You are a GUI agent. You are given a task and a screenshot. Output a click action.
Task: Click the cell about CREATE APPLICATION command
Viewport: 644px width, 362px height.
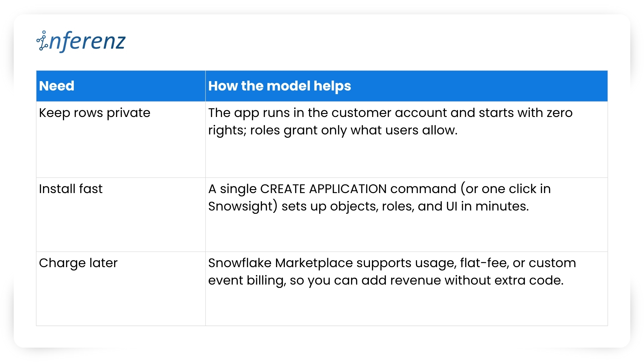click(407, 215)
